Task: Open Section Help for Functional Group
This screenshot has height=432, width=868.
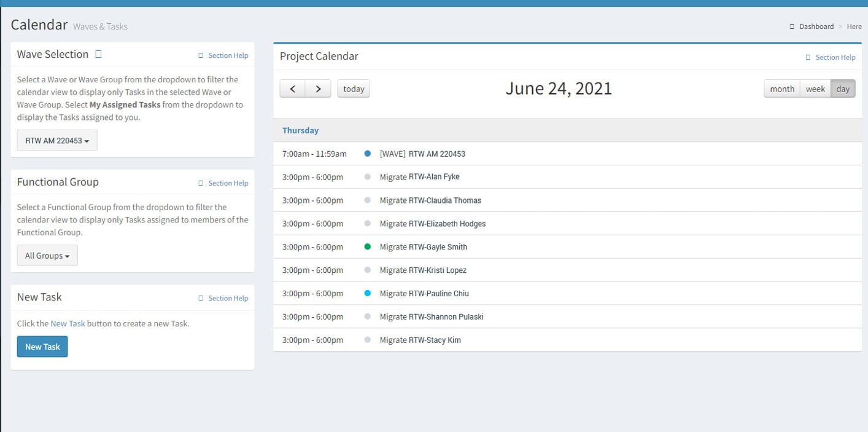Action: 228,183
